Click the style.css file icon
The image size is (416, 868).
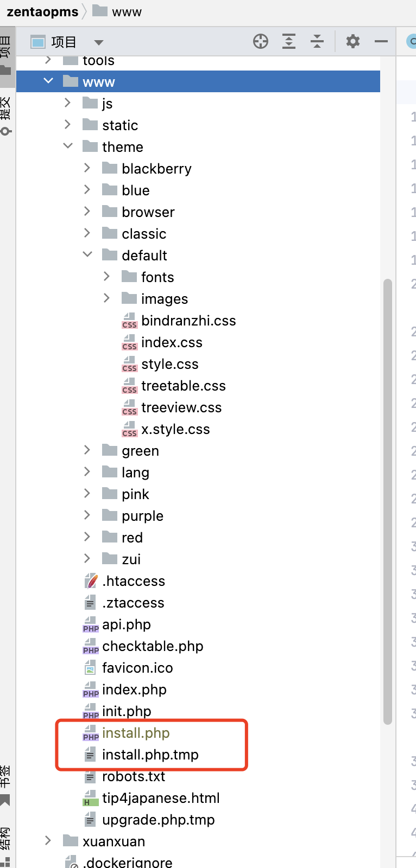click(x=129, y=364)
